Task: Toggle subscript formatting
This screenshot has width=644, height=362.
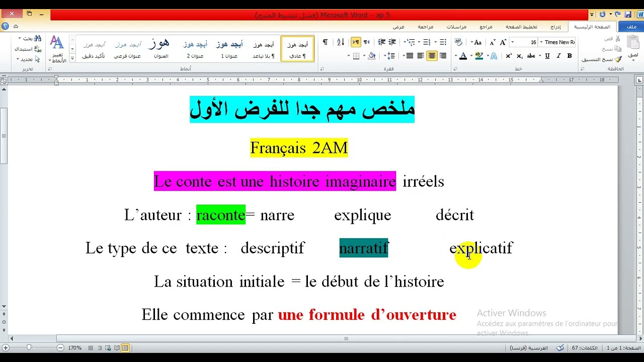Action: pos(520,56)
